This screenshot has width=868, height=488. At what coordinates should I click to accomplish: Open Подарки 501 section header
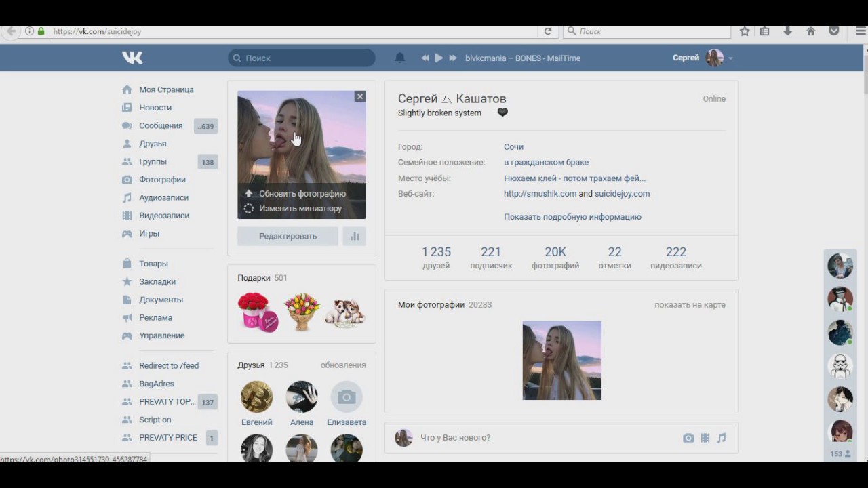click(262, 278)
